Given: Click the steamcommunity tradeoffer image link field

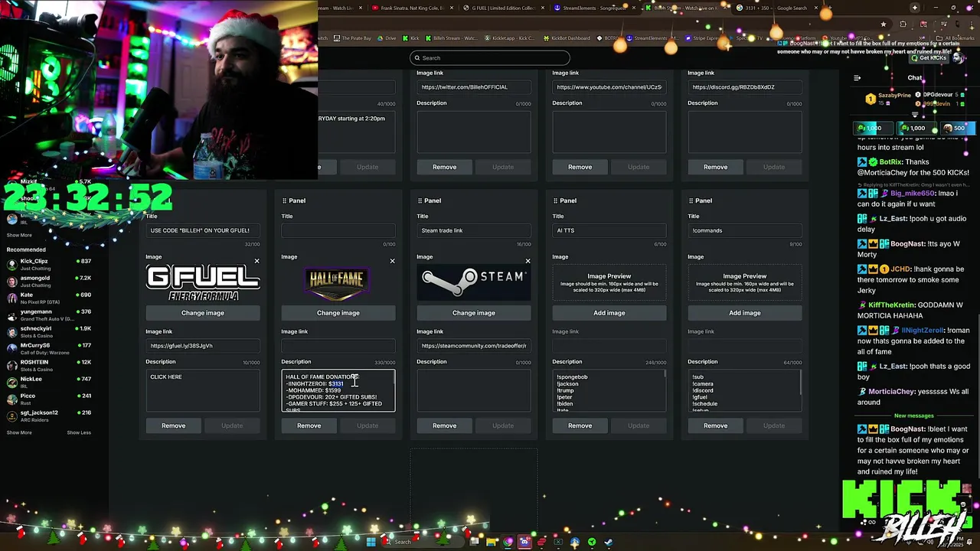Looking at the screenshot, I should [474, 346].
